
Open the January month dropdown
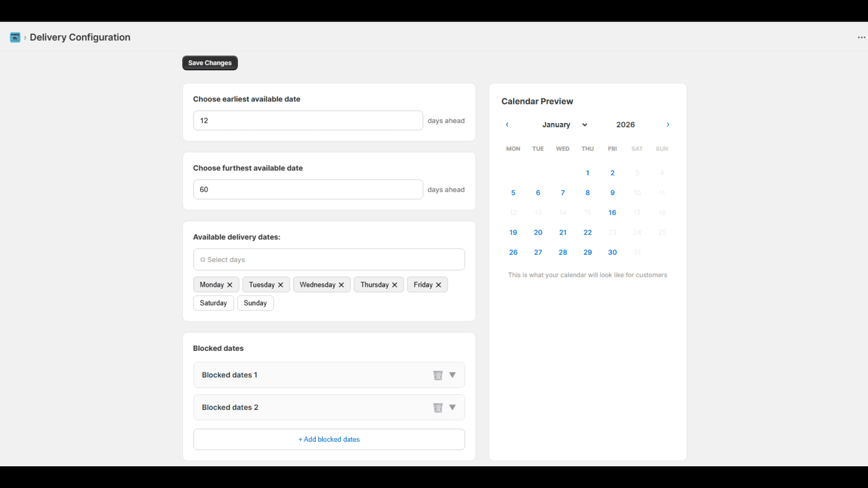(x=564, y=125)
